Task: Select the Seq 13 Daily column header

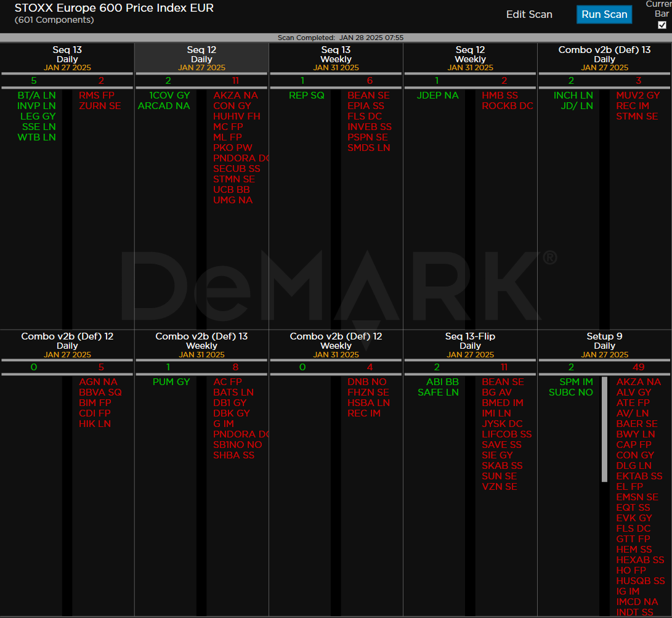Action: 67,59
